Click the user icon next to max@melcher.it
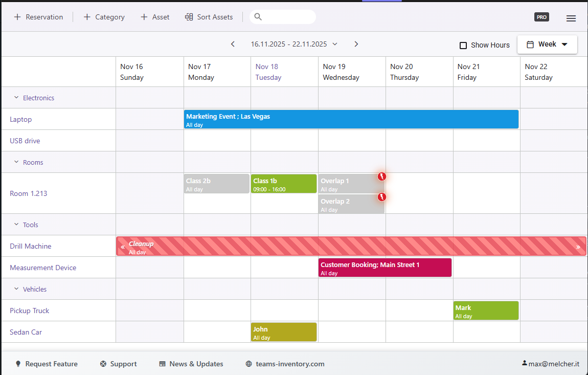Image resolution: width=588 pixels, height=375 pixels. 525,363
